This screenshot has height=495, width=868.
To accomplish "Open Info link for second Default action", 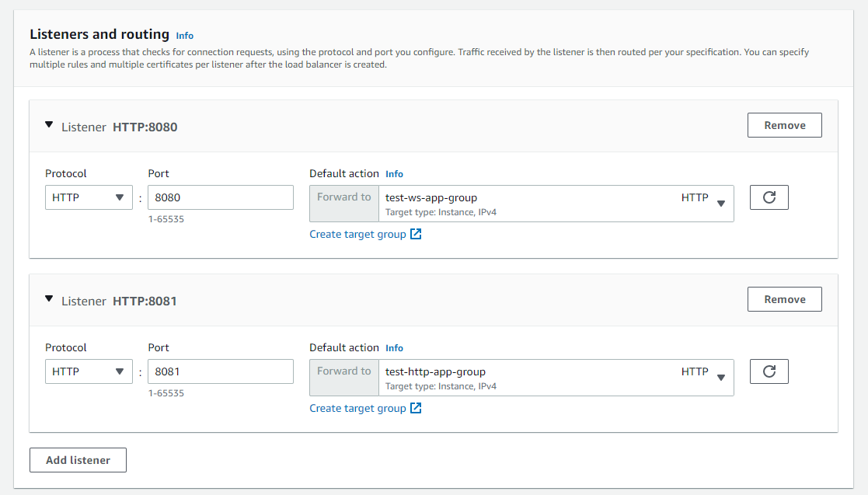I will coord(394,348).
